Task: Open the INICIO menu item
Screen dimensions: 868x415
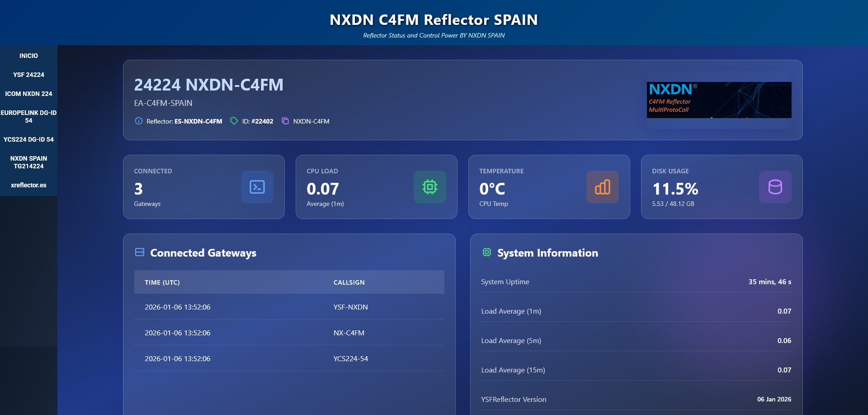Action: tap(28, 56)
